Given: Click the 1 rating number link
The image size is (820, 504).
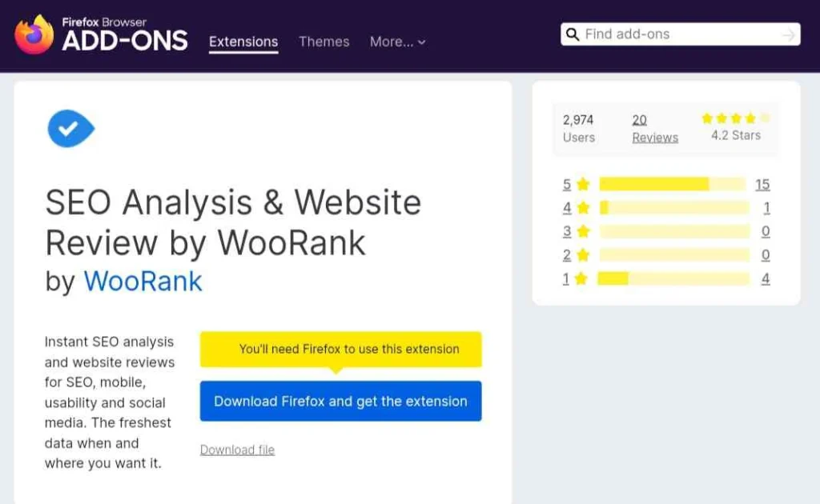Looking at the screenshot, I should coord(566,278).
